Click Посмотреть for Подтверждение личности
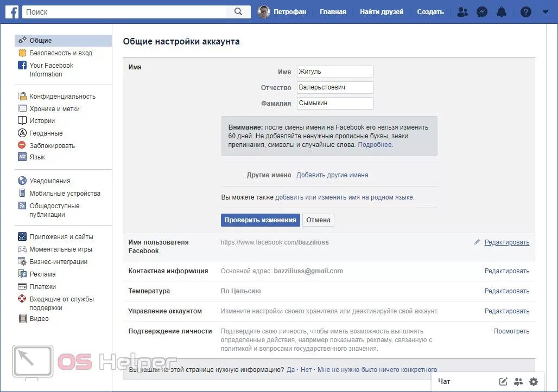This screenshot has width=558, height=392. point(511,331)
